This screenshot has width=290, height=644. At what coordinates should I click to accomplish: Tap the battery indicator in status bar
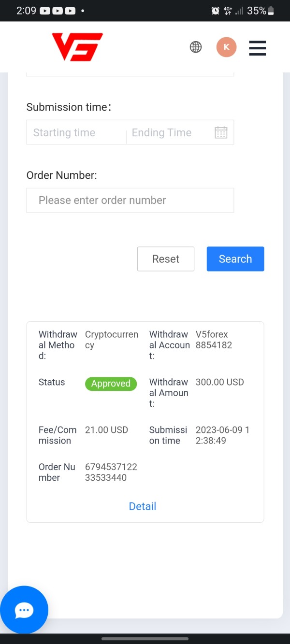click(271, 11)
